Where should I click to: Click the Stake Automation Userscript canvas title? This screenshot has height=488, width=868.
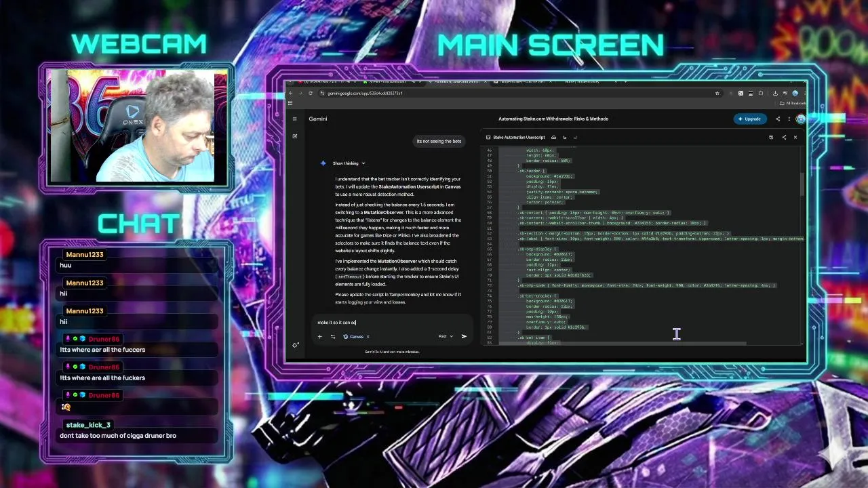point(519,137)
